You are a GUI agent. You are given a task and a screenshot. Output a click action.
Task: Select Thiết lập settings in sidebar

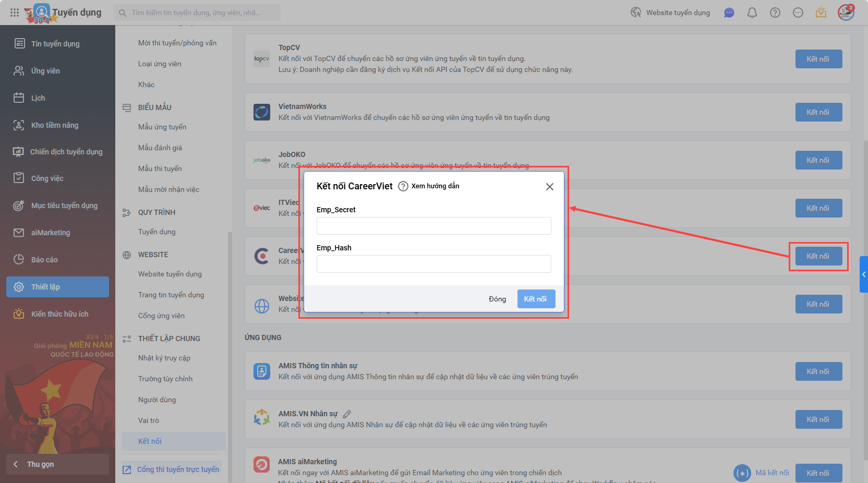[x=57, y=287]
